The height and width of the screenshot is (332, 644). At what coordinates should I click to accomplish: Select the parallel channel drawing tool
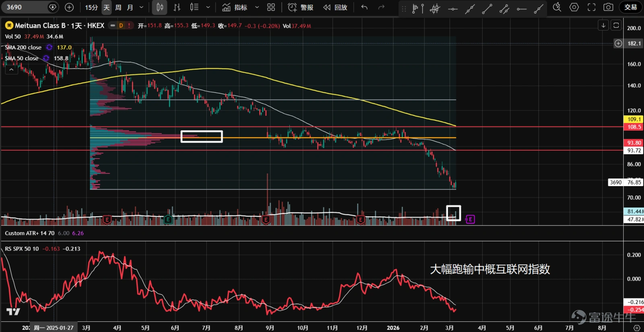(x=504, y=8)
